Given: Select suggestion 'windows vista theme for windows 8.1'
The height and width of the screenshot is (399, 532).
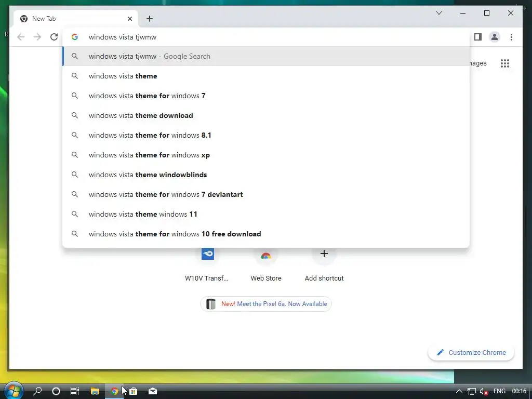Looking at the screenshot, I should coord(267,135).
